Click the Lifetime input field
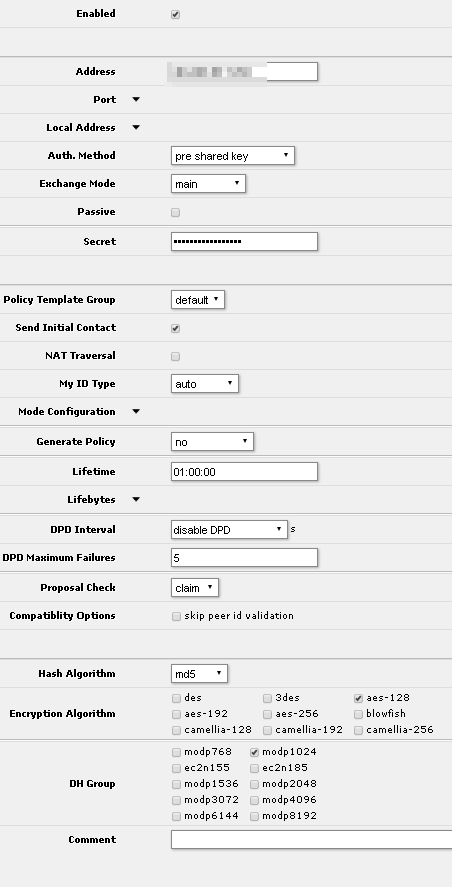452x887 pixels. [244, 472]
